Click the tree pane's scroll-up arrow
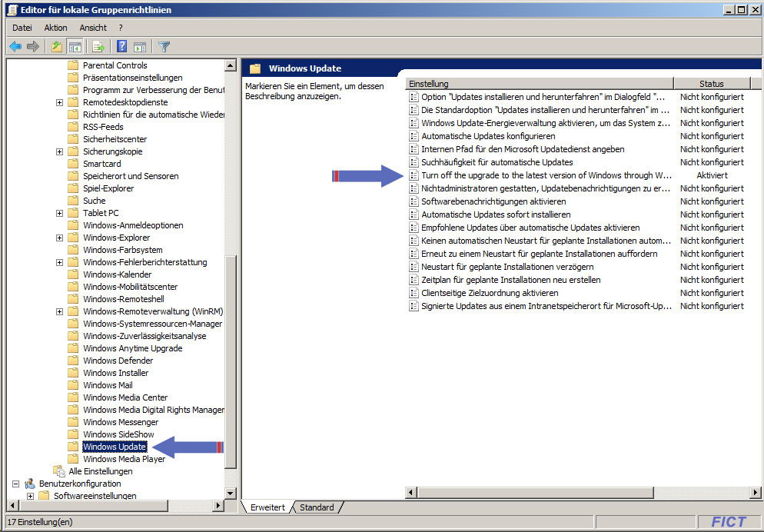The width and height of the screenshot is (764, 532). 231,65
